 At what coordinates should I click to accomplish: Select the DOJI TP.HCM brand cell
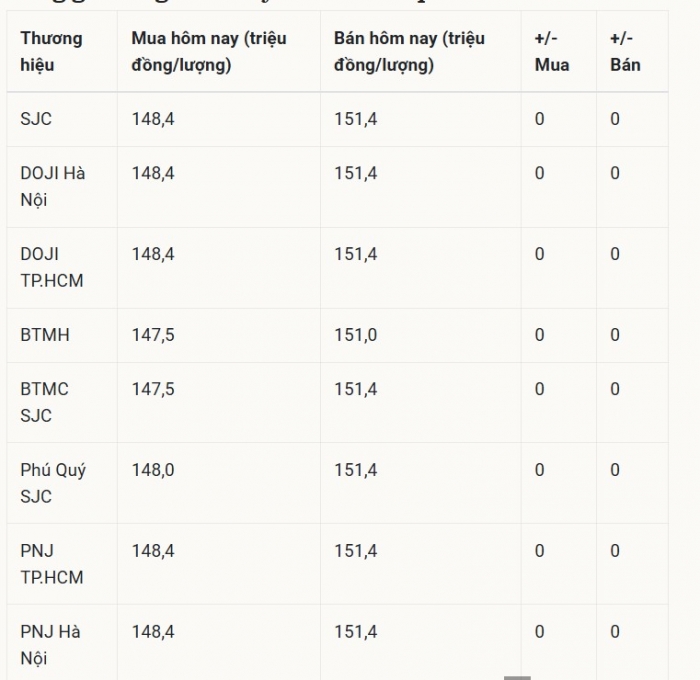tap(62, 267)
